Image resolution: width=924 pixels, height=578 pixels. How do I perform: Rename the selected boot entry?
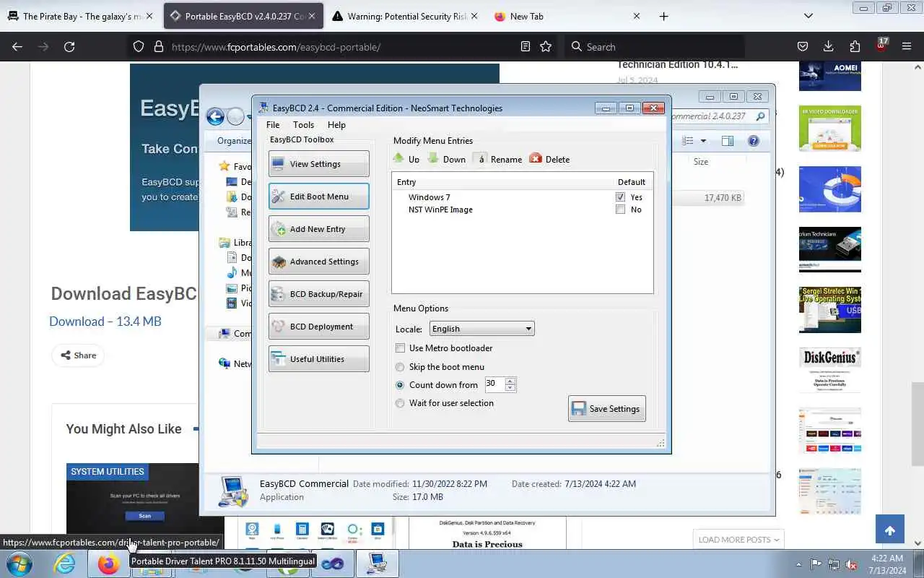coord(498,159)
